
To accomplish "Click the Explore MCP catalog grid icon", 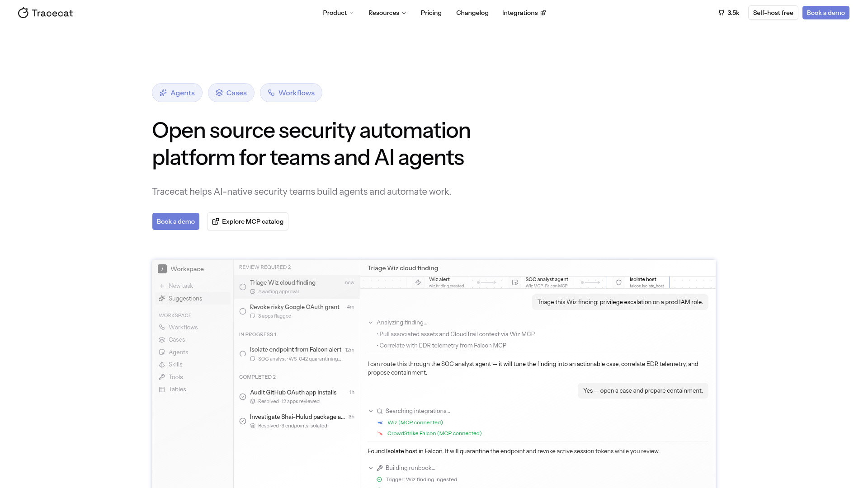I will pyautogui.click(x=216, y=221).
